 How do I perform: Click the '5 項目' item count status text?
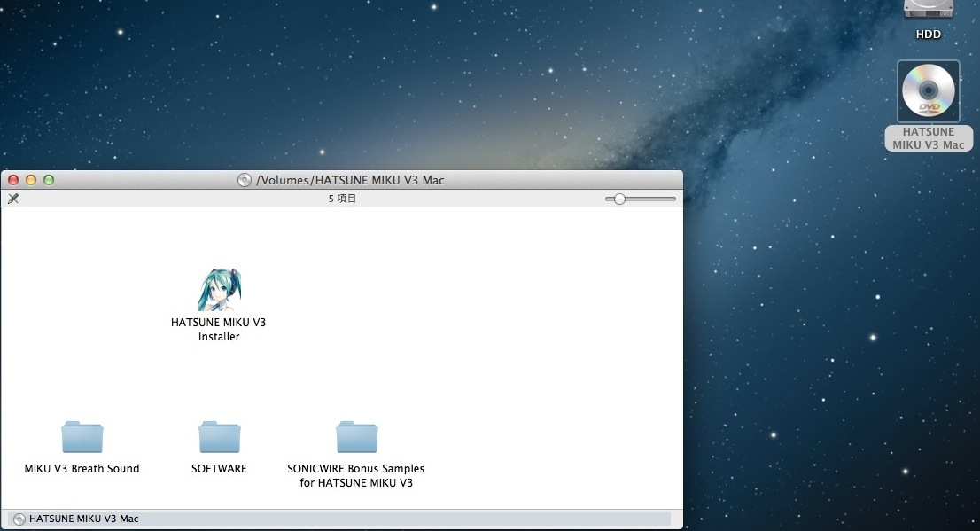coord(342,199)
